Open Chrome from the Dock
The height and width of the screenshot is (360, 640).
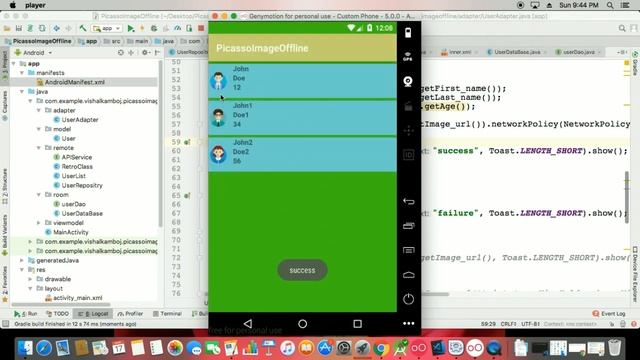(381, 348)
